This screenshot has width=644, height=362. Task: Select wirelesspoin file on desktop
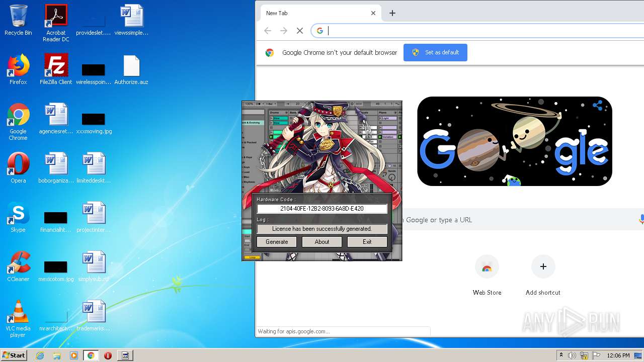(x=94, y=74)
